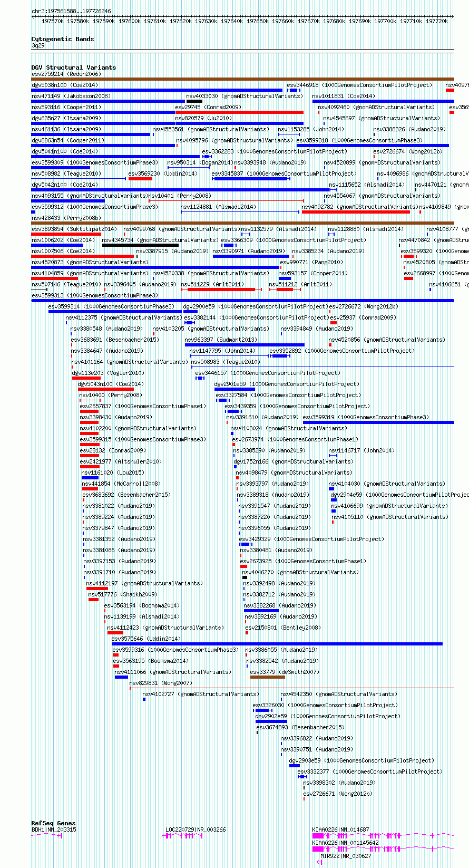Click nsv1146717 (John2014) variant label

[x=361, y=450]
